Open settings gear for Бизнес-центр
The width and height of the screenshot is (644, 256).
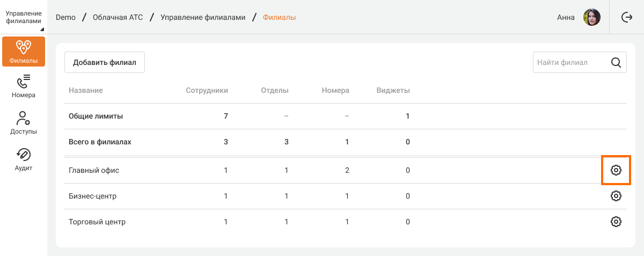616,196
